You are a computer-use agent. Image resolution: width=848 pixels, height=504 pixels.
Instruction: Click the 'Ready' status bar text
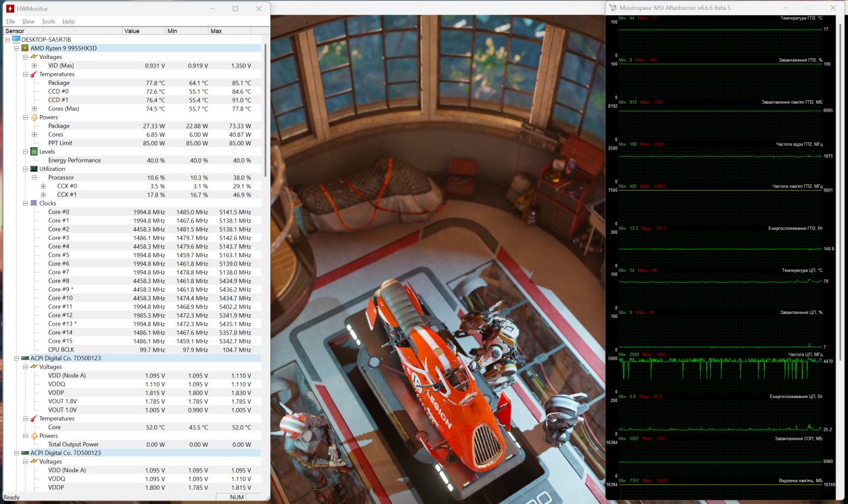pos(11,498)
